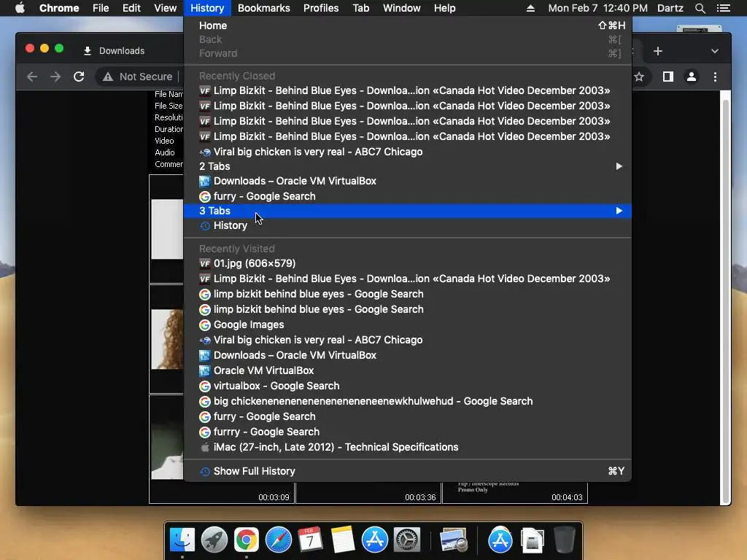Screen dimensions: 747x560
Task: Go forward with the forward arrow
Action: pos(55,77)
